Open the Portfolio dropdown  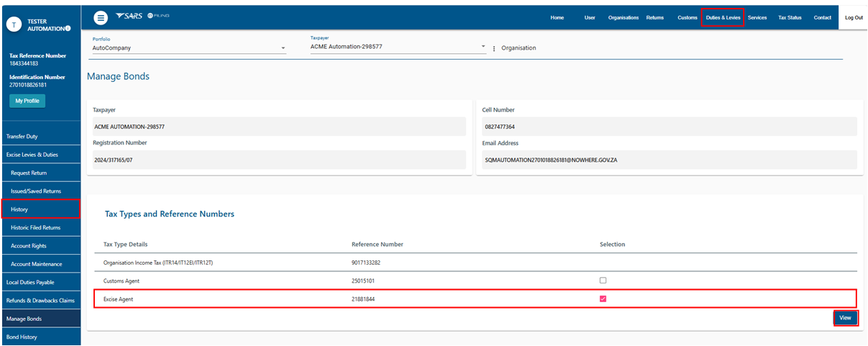pos(189,48)
